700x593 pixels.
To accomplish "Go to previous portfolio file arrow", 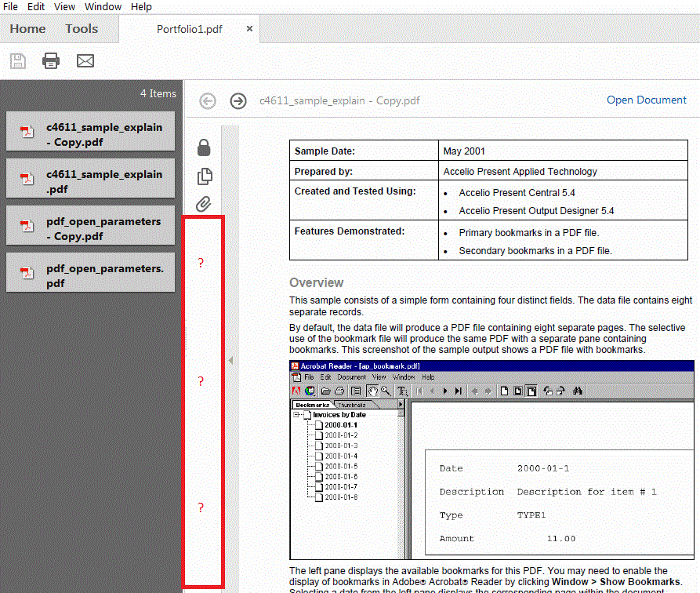I will [208, 101].
